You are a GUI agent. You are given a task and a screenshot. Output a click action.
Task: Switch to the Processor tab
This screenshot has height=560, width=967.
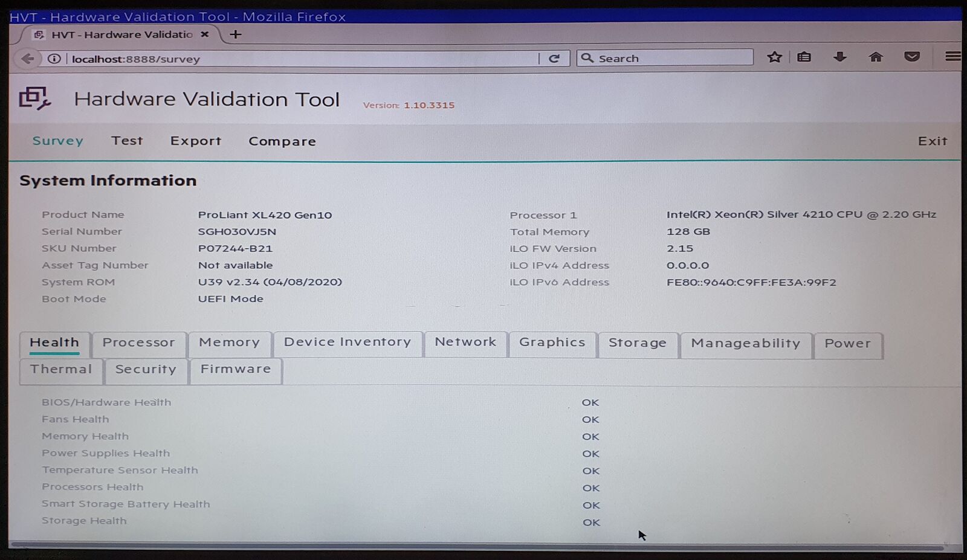[138, 344]
